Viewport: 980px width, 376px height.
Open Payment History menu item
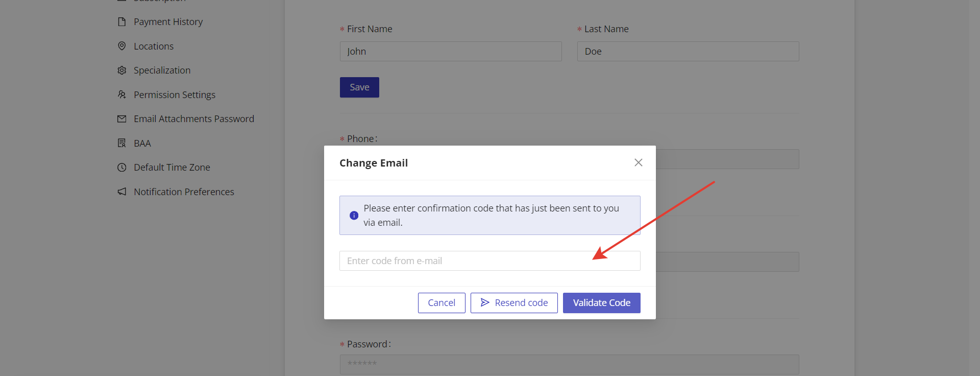tap(168, 21)
